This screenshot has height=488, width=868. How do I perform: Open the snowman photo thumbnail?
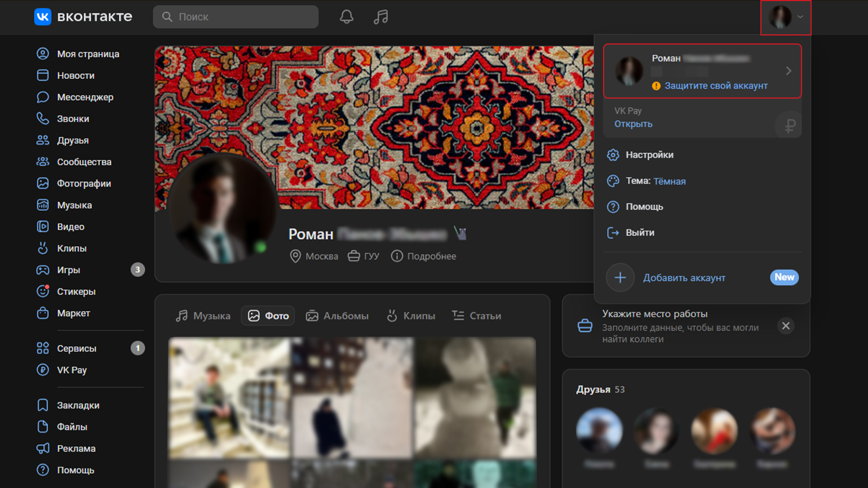[x=475, y=398]
